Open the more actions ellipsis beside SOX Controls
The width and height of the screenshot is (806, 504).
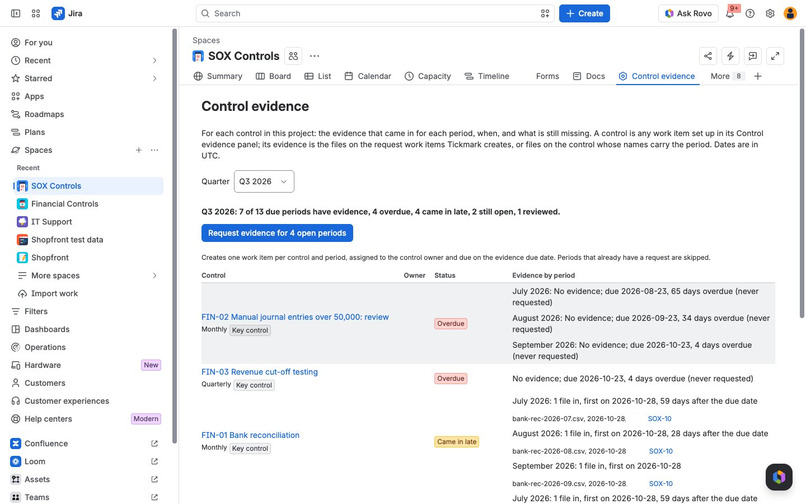[x=315, y=56]
